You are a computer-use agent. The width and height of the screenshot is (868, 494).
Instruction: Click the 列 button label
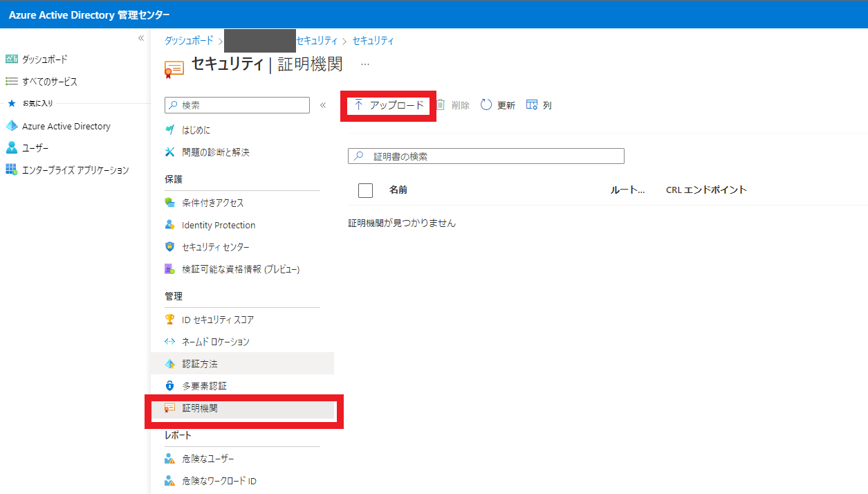(x=547, y=105)
